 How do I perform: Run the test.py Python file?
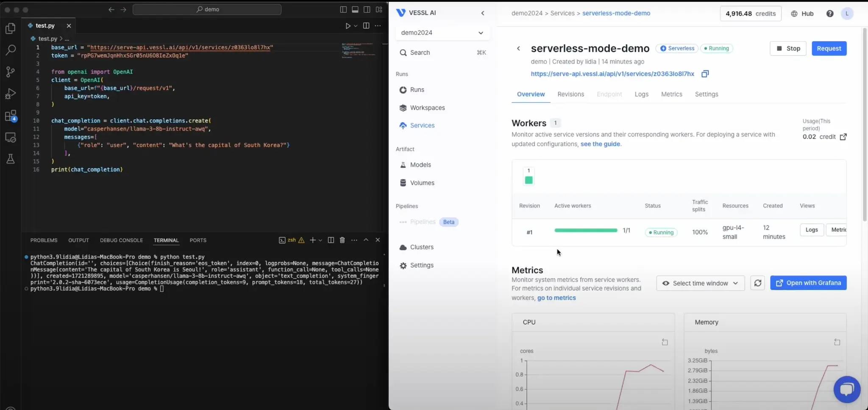348,26
